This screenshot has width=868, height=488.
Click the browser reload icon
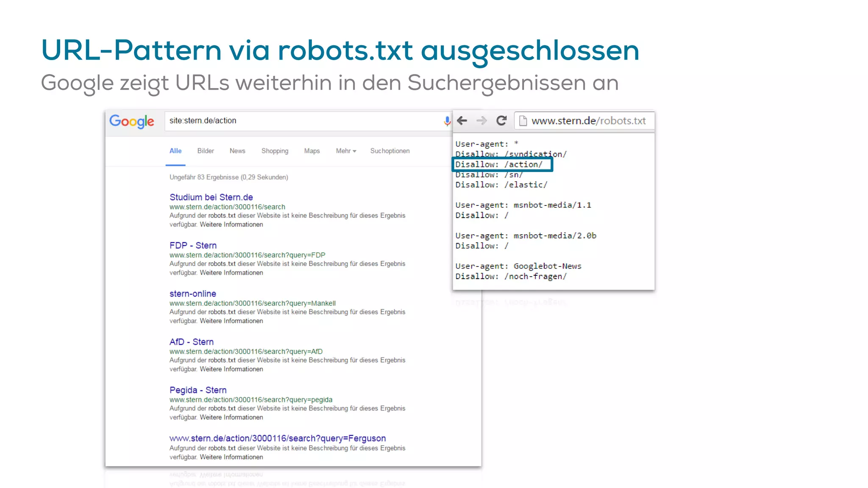pyautogui.click(x=501, y=121)
